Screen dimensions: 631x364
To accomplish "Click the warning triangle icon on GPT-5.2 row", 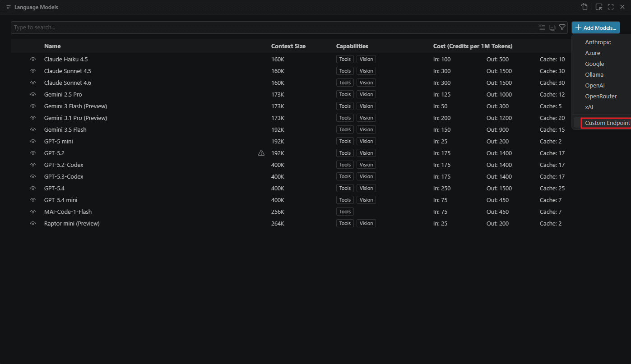I will click(x=261, y=153).
